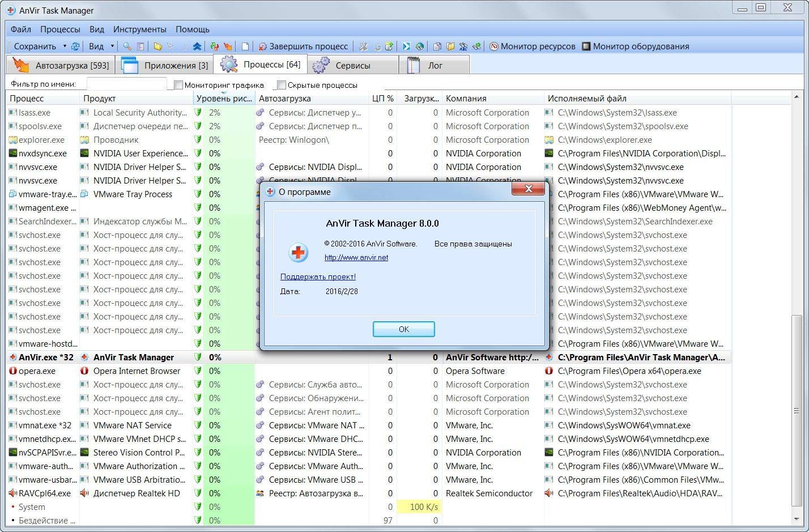Click the speaker icon beside RAVCpl64.exe

pos(12,493)
